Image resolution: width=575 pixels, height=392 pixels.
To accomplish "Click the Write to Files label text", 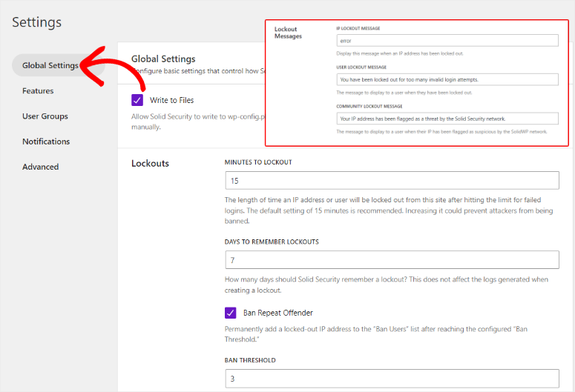I will (172, 100).
